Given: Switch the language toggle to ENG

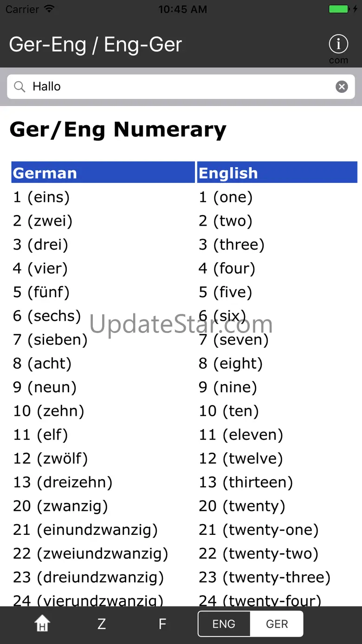Looking at the screenshot, I should [224, 624].
